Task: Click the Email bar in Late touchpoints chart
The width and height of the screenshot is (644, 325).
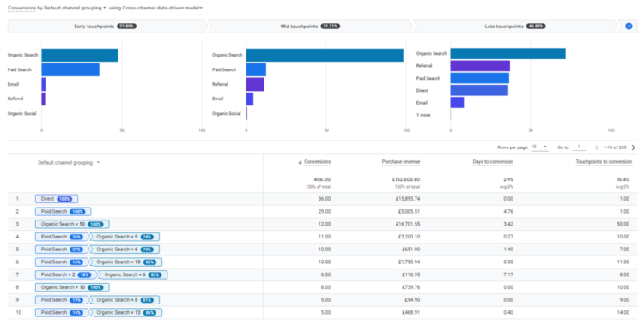Action: click(457, 103)
